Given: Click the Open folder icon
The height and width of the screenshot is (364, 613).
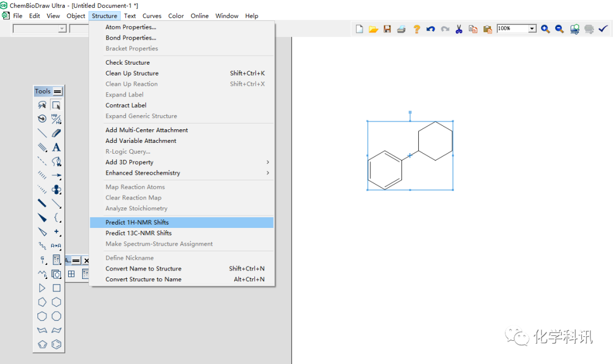Looking at the screenshot, I should [373, 29].
